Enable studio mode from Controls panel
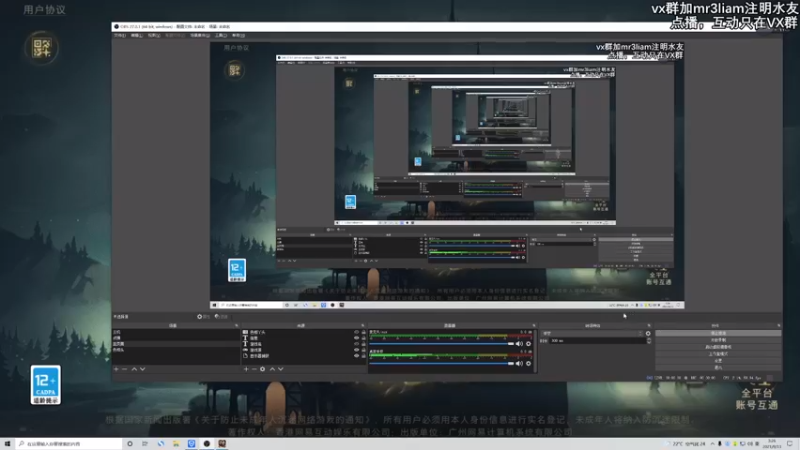This screenshot has width=800, height=450. coord(718,354)
